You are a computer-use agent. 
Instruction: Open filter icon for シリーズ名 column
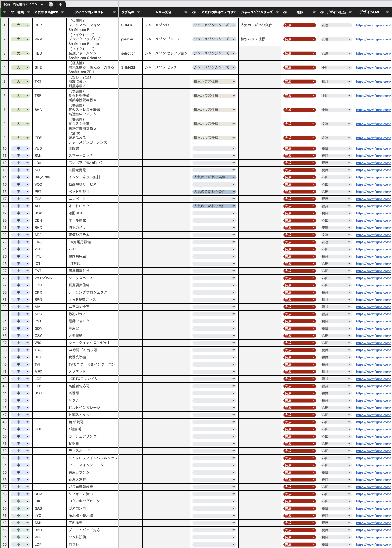pos(186,12)
